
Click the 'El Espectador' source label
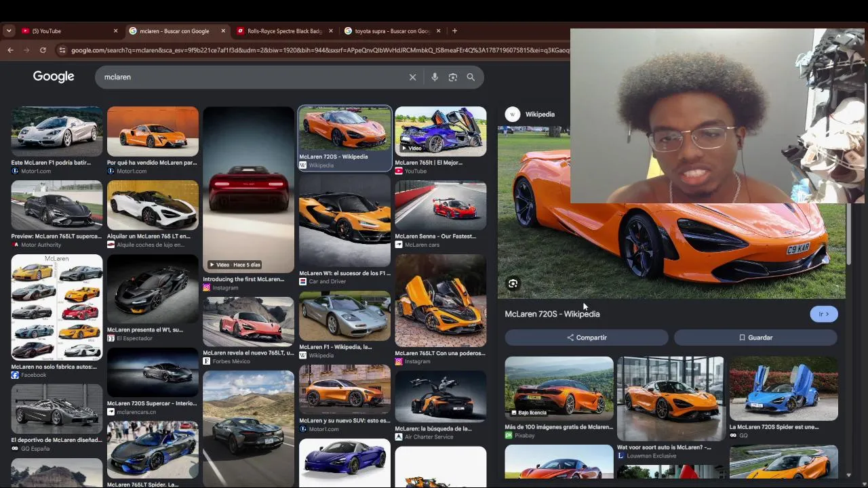pyautogui.click(x=136, y=338)
